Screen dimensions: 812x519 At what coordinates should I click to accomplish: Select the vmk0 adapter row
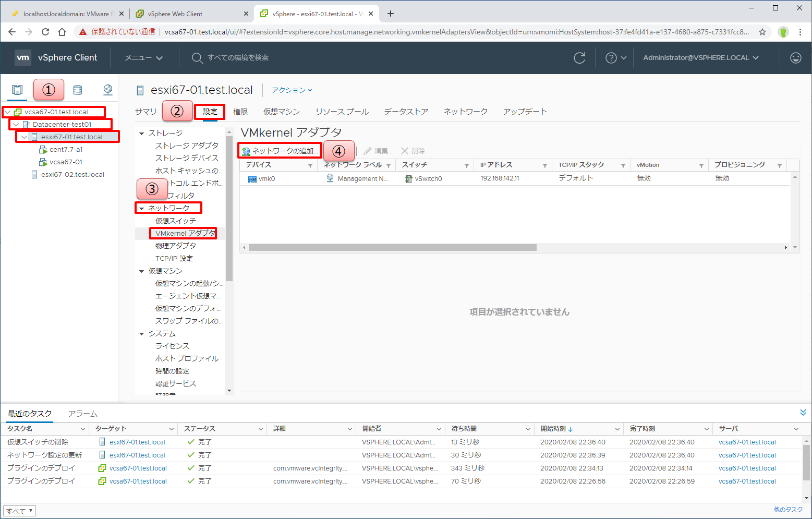pos(515,178)
